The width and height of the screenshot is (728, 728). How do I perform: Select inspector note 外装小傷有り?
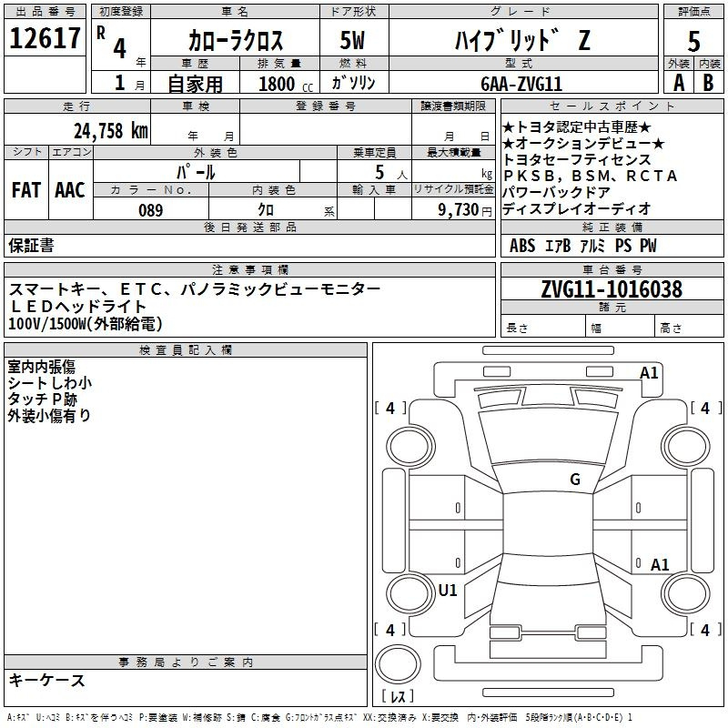click(x=49, y=416)
